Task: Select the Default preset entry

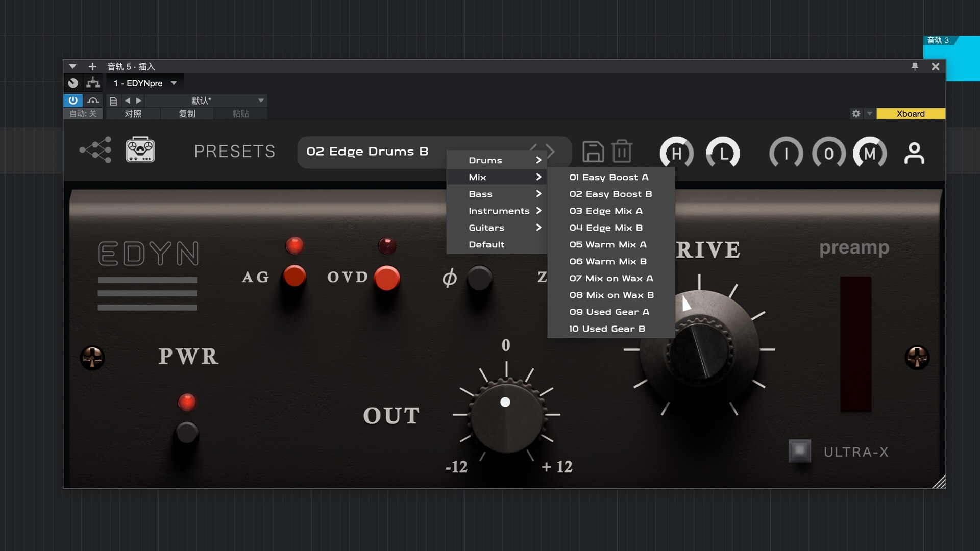Action: 497,244
